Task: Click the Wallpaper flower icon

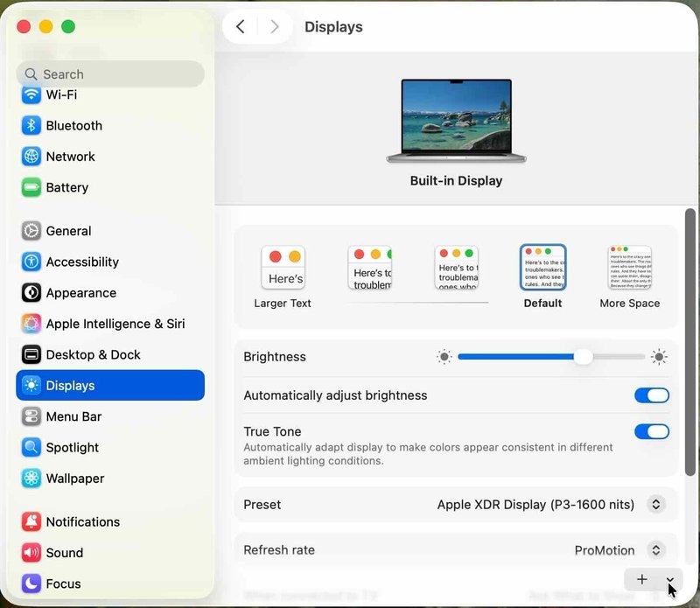Action: [31, 479]
